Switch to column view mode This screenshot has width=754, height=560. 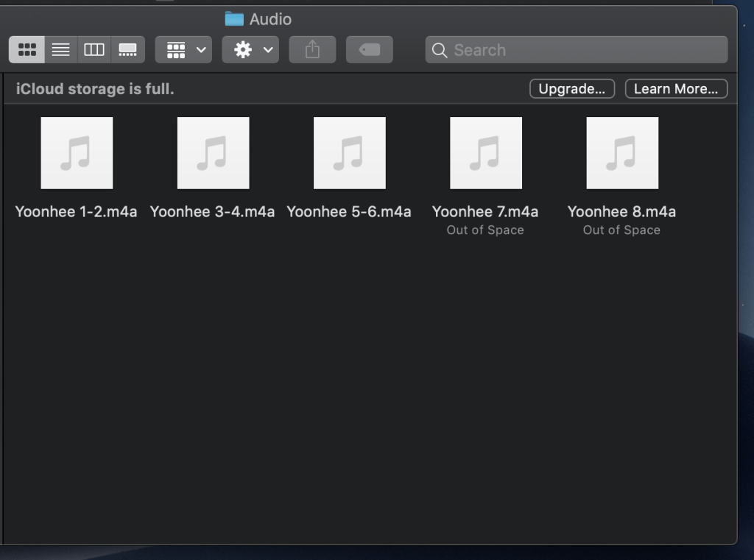tap(94, 50)
